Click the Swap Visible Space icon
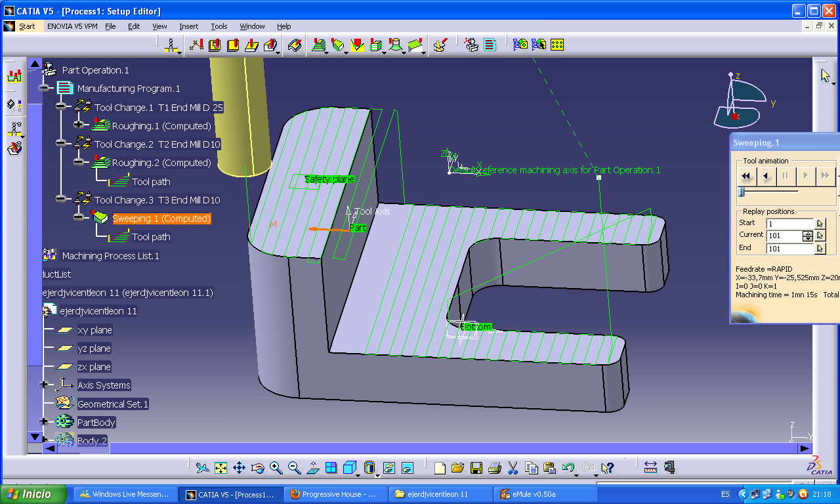Image resolution: width=840 pixels, height=504 pixels. click(x=407, y=468)
